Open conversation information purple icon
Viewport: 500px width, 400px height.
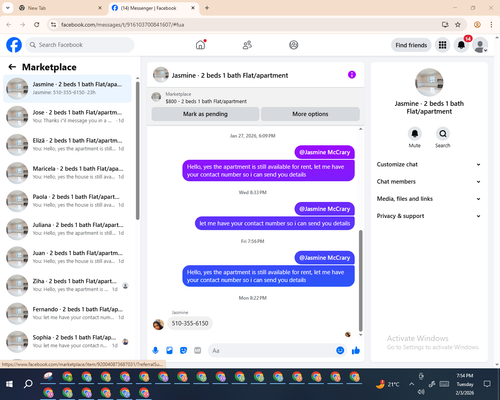point(352,75)
